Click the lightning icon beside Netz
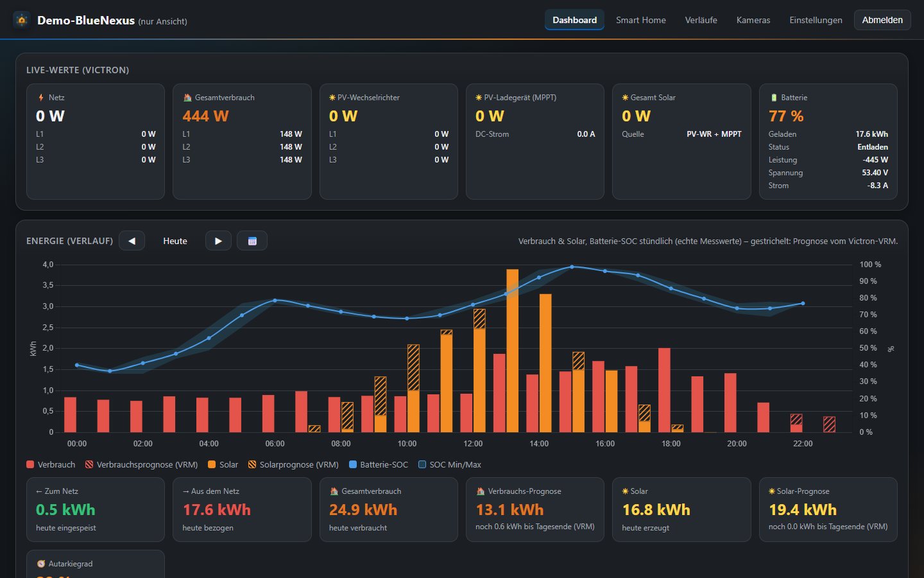 click(x=41, y=98)
